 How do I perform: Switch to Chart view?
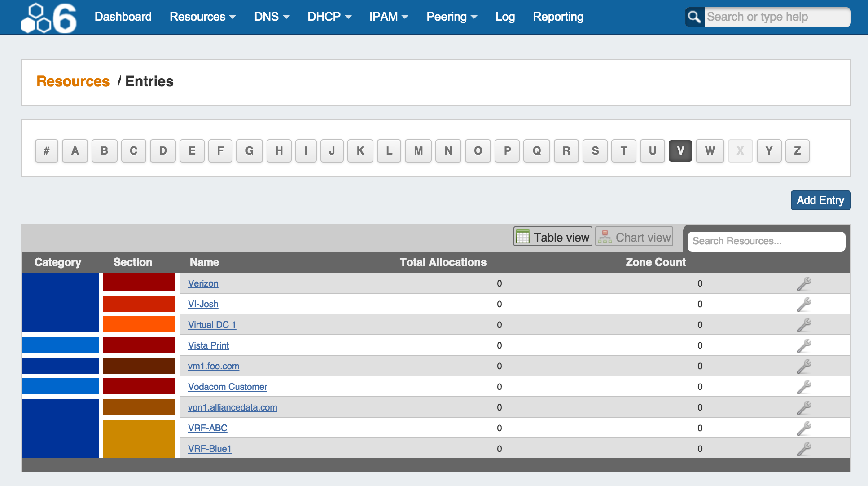point(634,237)
